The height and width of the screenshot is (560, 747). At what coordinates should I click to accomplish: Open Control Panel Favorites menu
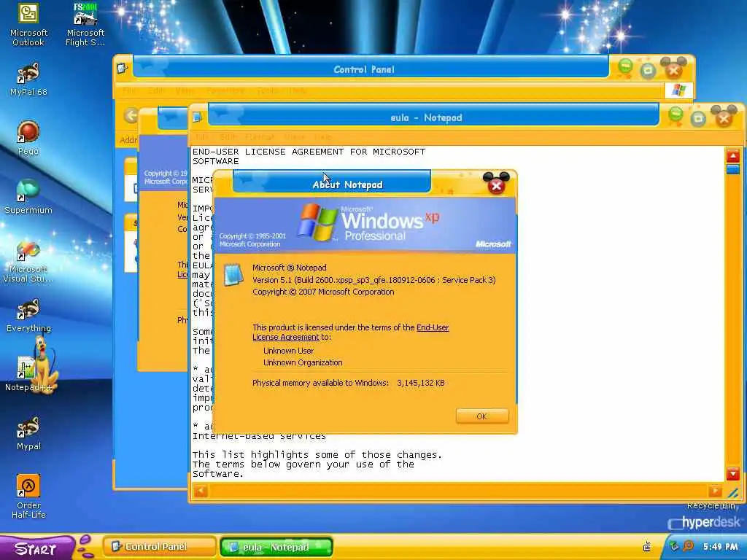225,90
